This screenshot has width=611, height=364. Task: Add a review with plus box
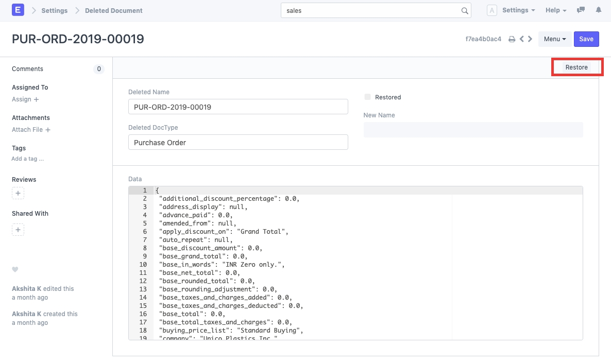coord(18,194)
